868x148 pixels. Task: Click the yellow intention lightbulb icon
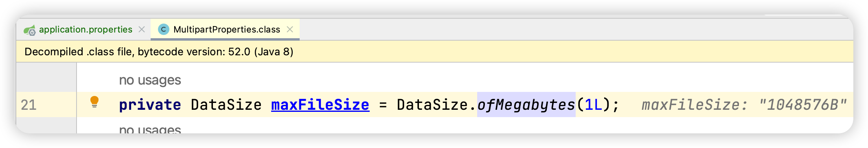pos(94,102)
